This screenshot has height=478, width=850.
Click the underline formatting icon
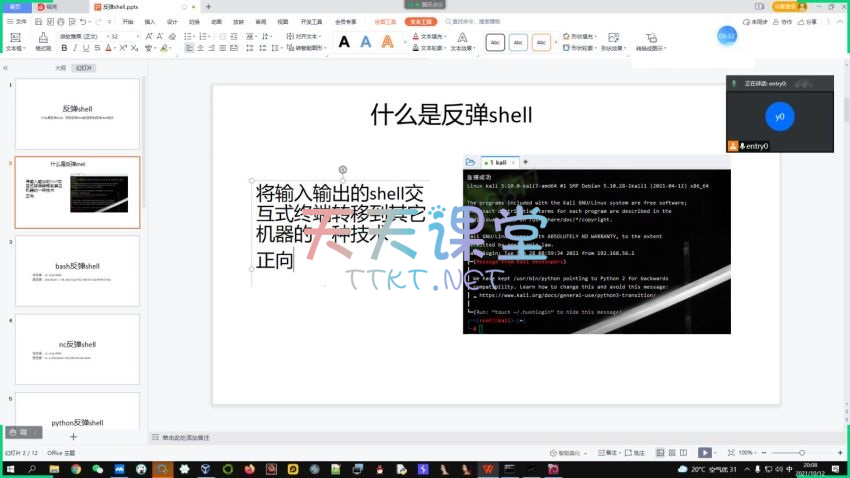click(x=84, y=47)
